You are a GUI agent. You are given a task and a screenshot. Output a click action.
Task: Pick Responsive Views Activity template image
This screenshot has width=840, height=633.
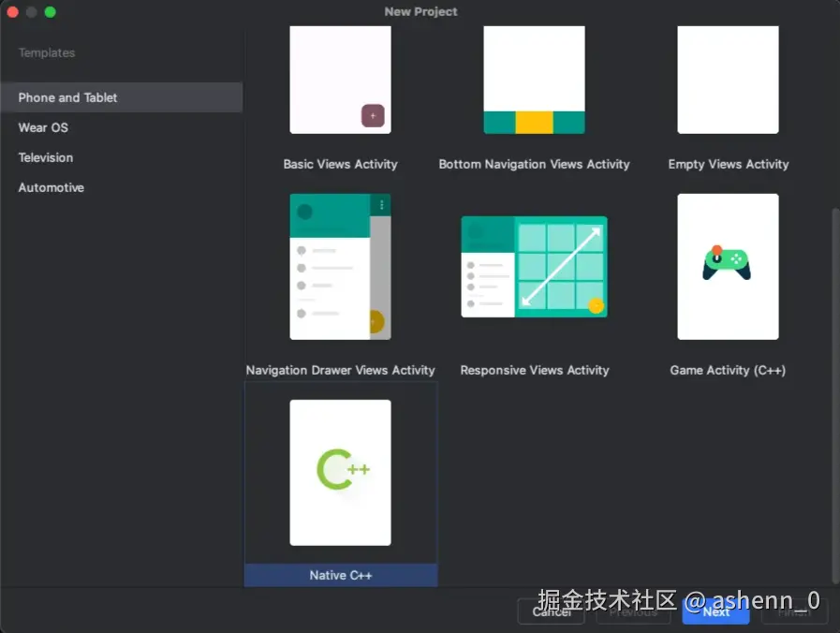coord(534,267)
